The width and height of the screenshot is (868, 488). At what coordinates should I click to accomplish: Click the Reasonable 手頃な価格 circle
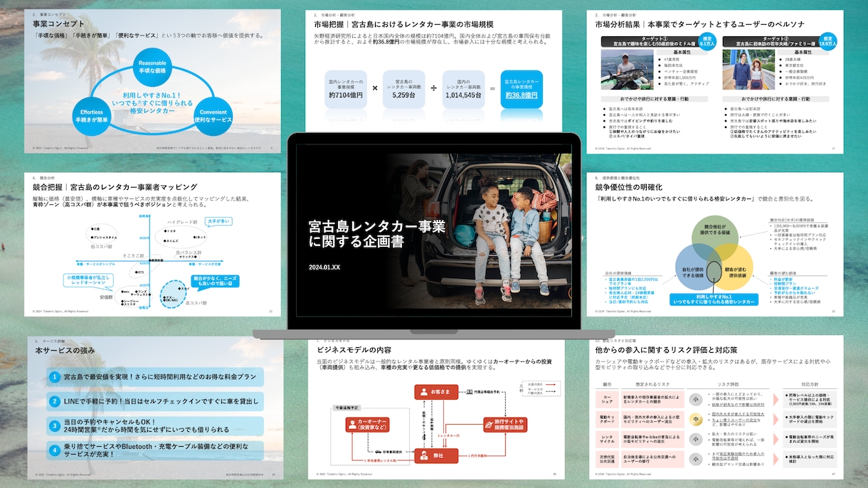[152, 68]
